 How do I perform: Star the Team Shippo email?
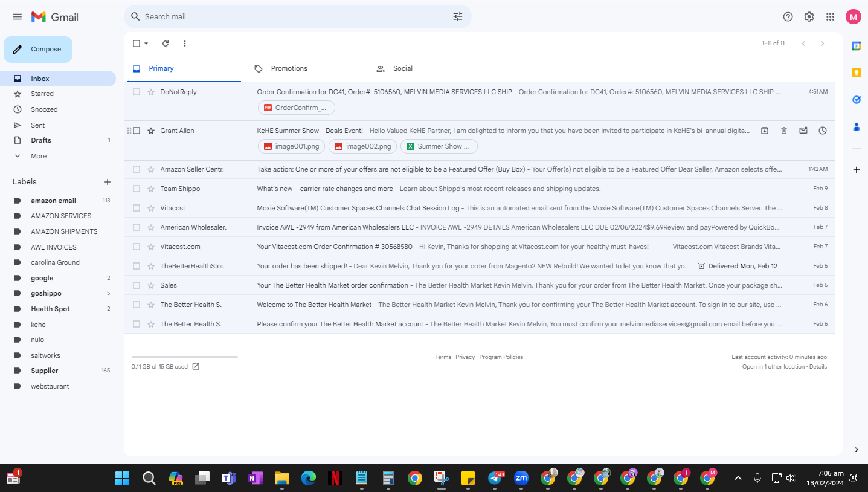coord(151,189)
